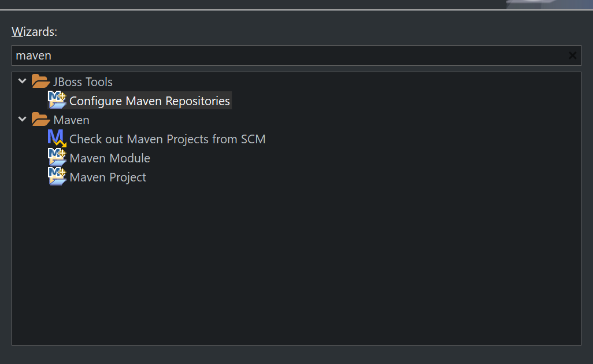
Task: Expand the JBoss Tools tree node chevron
Action: 22,81
